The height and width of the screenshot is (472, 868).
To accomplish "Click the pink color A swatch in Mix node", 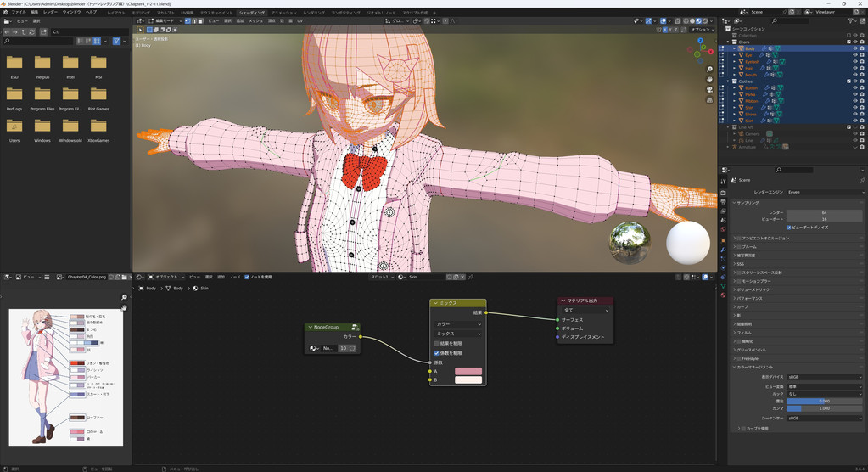I will [x=468, y=371].
